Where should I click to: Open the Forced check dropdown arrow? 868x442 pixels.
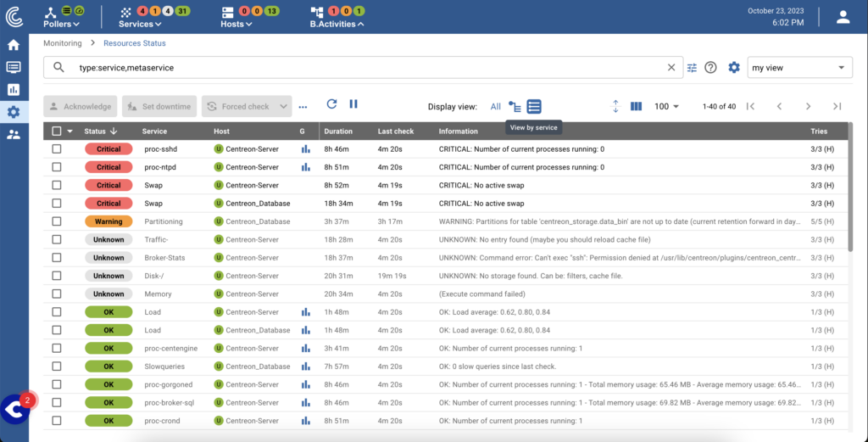click(x=284, y=106)
